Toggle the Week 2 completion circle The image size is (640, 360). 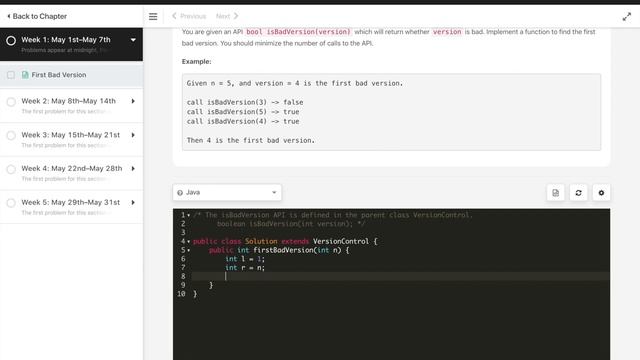tap(11, 102)
